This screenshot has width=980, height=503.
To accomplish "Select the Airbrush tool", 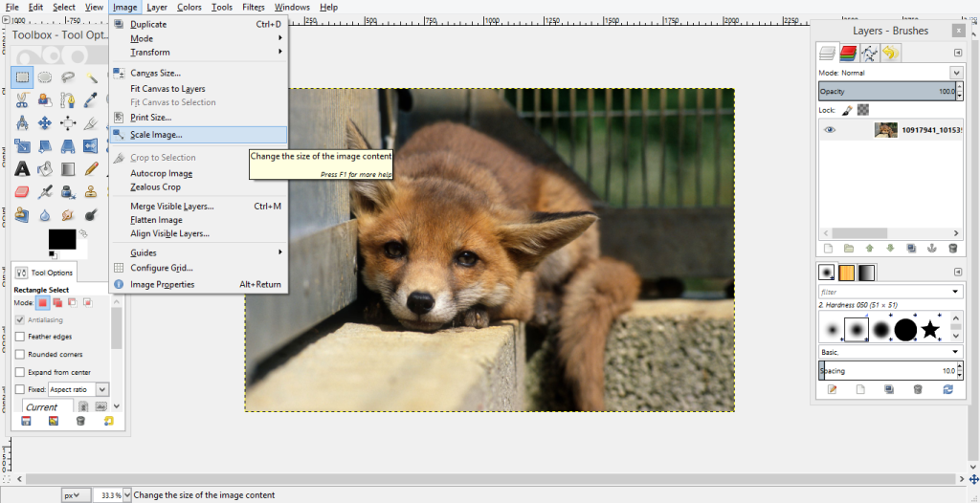I will pos(45,192).
